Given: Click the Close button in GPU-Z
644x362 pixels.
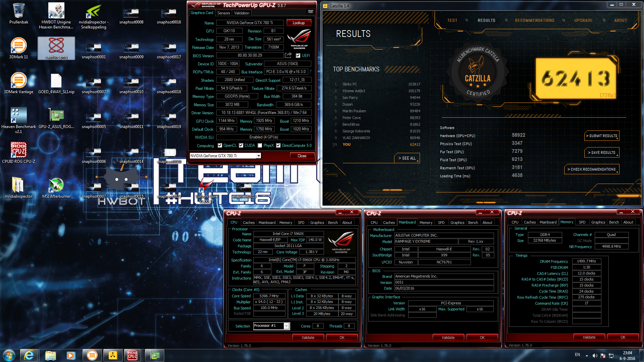Looking at the screenshot, I should (x=302, y=156).
